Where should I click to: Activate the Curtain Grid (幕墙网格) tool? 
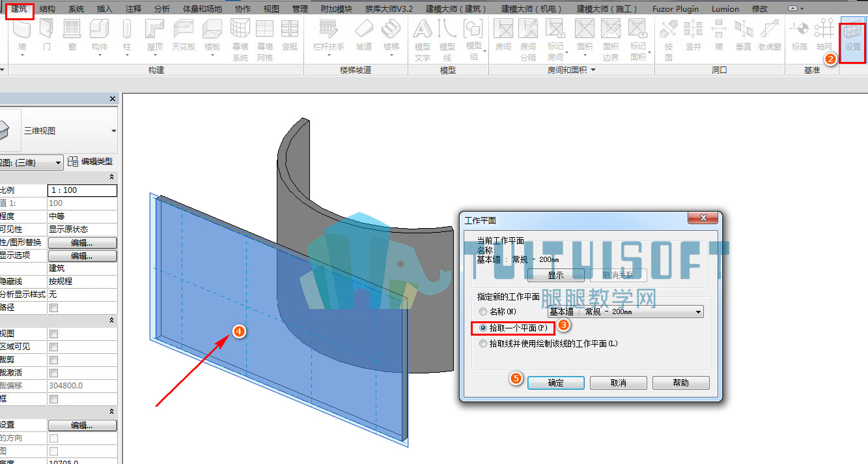[x=265, y=40]
